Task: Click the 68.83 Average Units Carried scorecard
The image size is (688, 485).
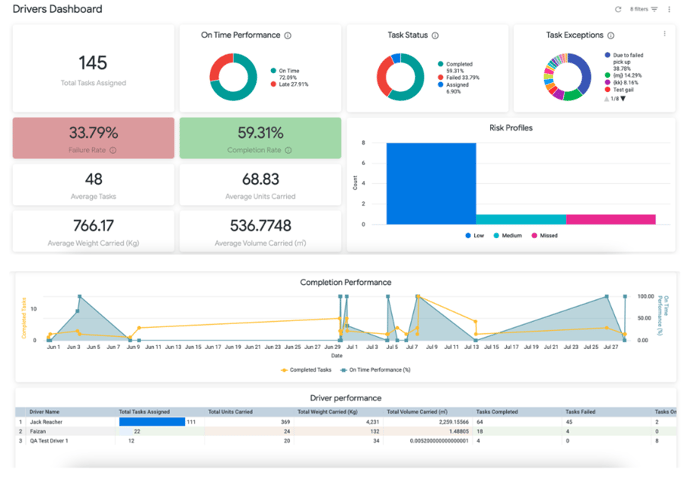Action: [x=260, y=185]
